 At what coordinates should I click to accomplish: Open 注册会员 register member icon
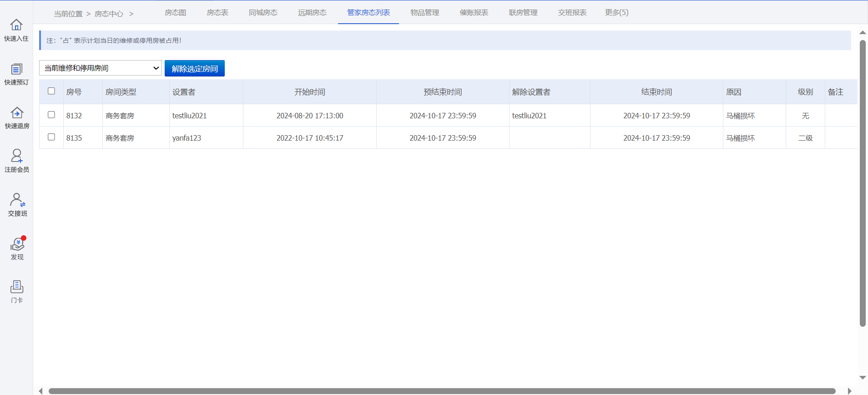coord(17,161)
